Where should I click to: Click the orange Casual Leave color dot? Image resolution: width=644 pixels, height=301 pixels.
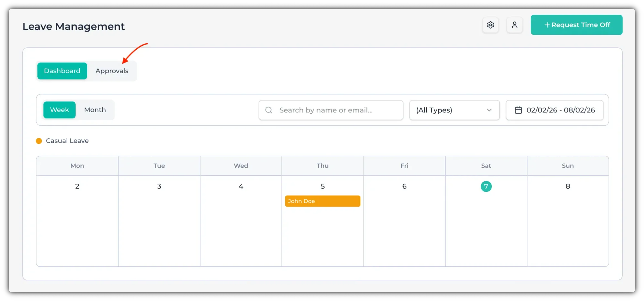pos(39,141)
